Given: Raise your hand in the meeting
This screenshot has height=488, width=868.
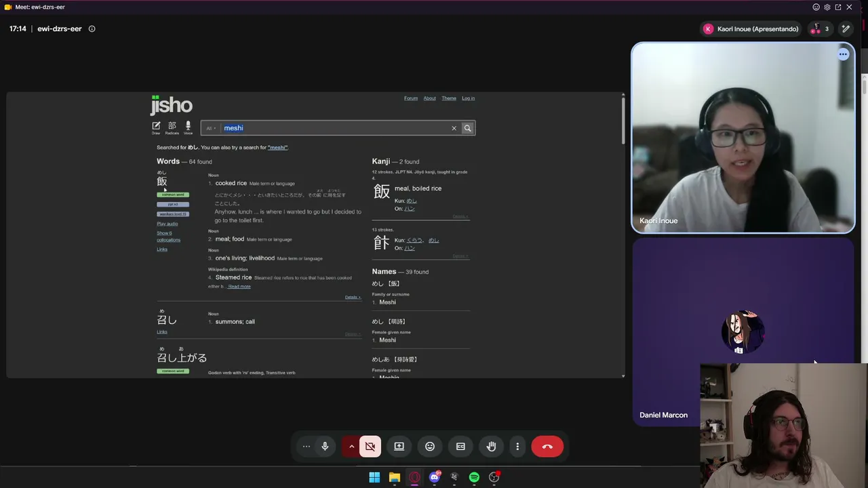Looking at the screenshot, I should click(491, 447).
